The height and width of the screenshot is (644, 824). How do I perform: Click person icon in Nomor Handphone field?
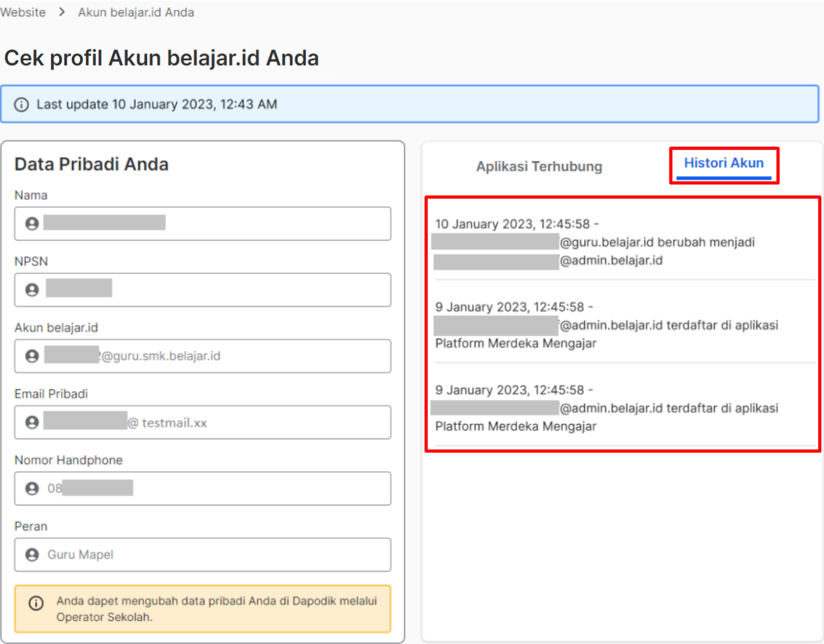coord(32,488)
